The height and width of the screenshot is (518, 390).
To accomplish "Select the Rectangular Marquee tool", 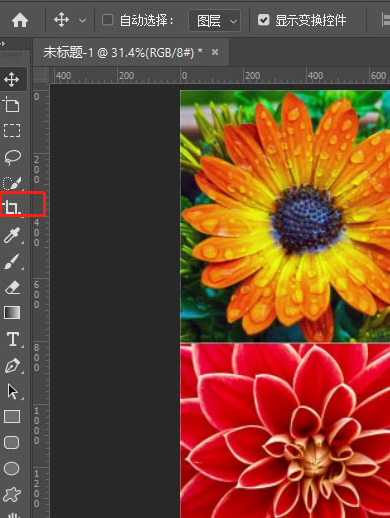I will click(12, 131).
